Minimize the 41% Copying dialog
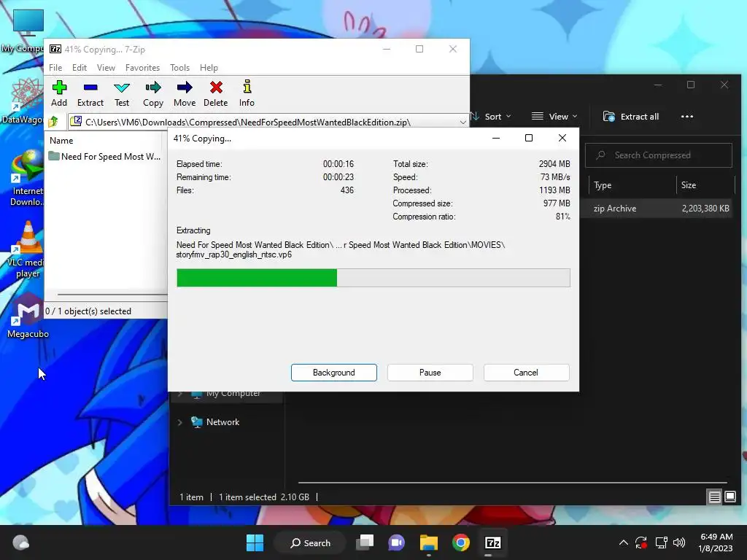The height and width of the screenshot is (560, 747). click(x=496, y=138)
